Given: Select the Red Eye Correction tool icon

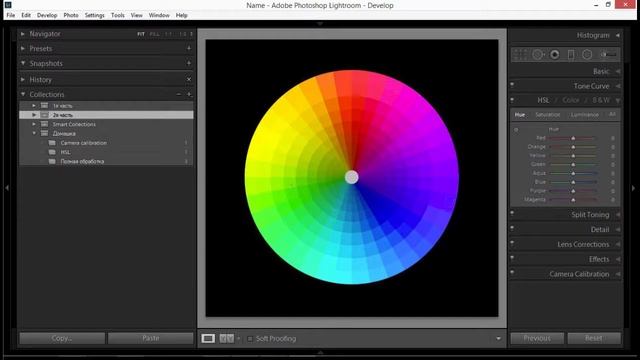Looking at the screenshot, I should tap(555, 54).
